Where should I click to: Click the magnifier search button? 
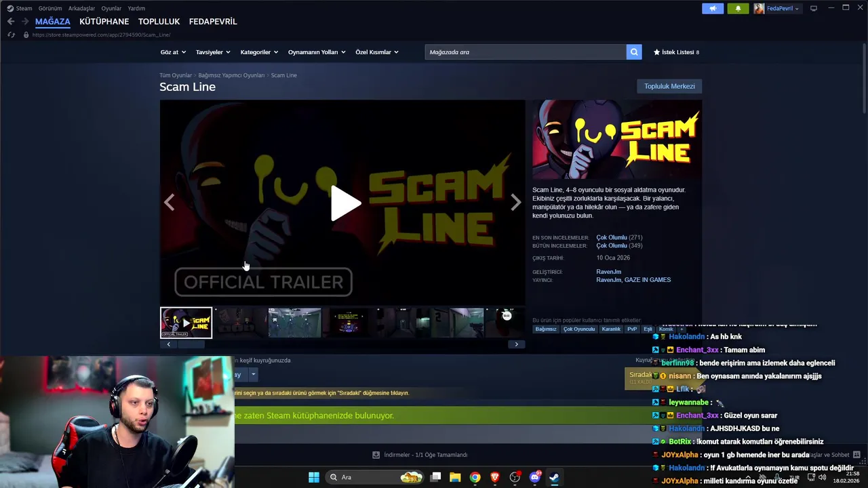pyautogui.click(x=634, y=52)
